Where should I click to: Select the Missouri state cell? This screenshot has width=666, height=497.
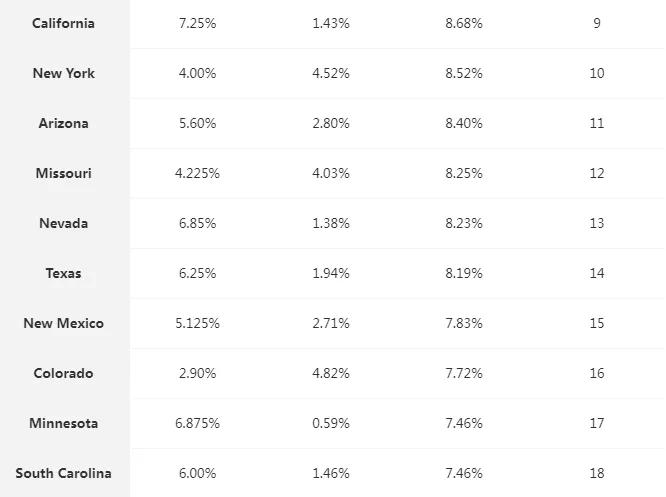click(63, 173)
